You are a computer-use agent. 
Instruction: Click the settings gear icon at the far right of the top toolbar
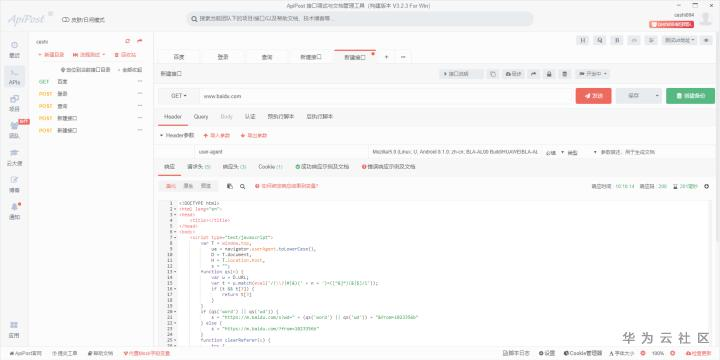(706, 40)
